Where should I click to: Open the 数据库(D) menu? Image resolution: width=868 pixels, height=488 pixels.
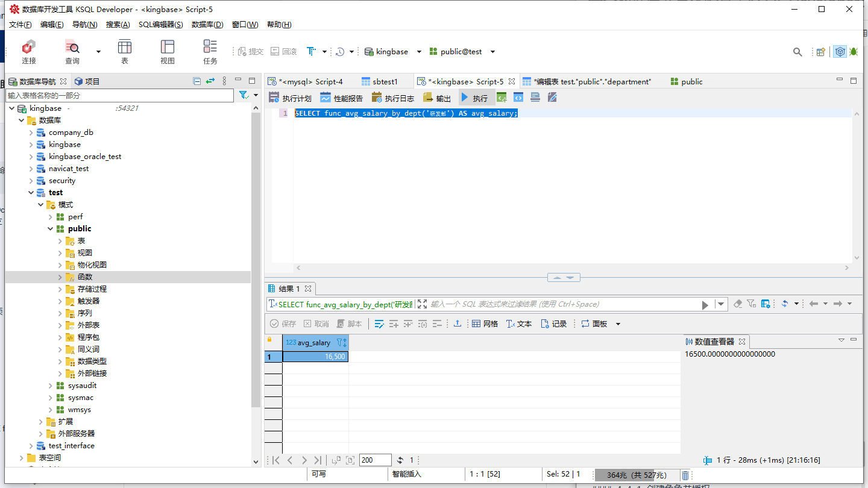click(207, 25)
